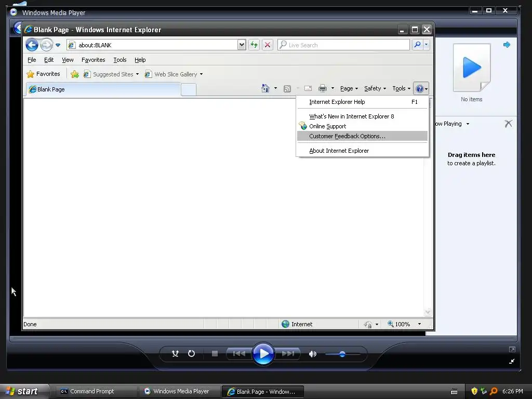Click the Next track button
The image size is (532, 399).
point(288,353)
